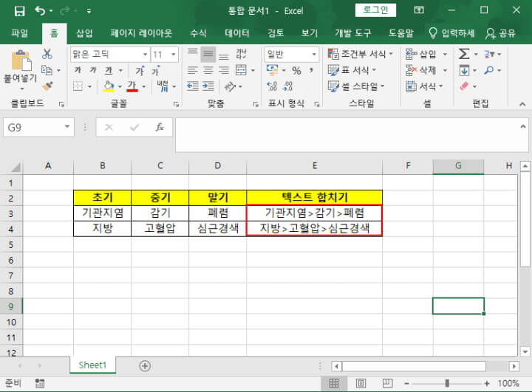Toggle bold formatting 가

click(78, 70)
